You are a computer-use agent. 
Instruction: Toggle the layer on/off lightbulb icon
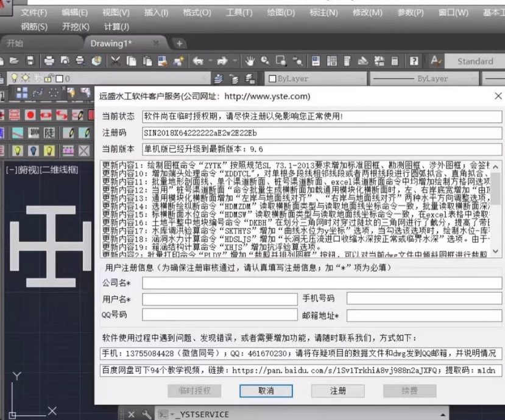(15, 79)
